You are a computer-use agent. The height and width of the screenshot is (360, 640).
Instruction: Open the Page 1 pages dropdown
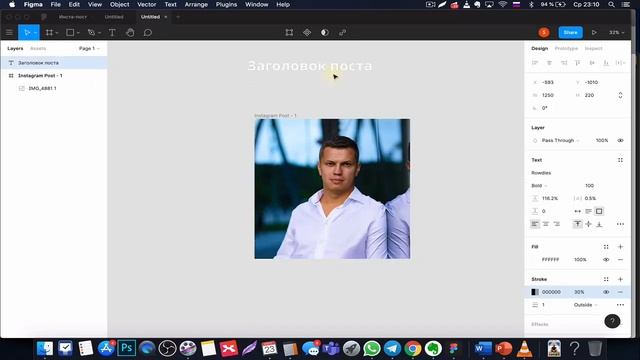click(x=89, y=49)
